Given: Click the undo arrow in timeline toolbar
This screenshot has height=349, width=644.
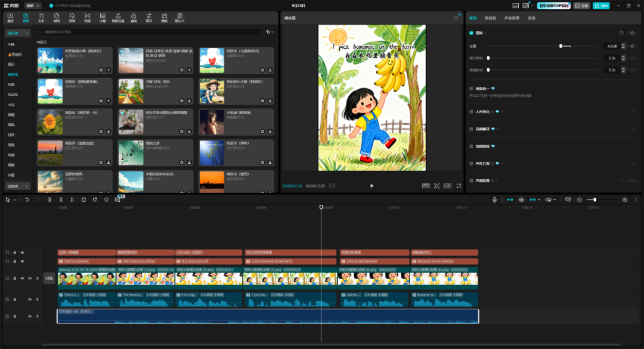Looking at the screenshot, I should (27, 200).
